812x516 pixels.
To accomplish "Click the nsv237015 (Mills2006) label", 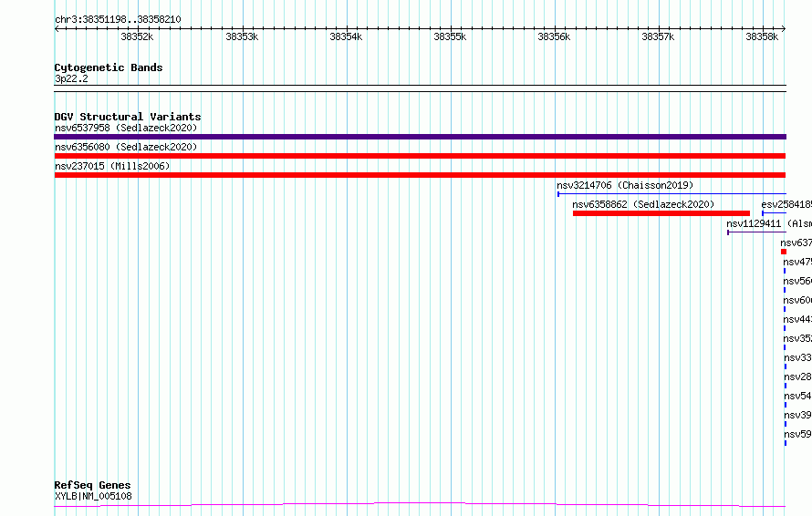I will 112,166.
